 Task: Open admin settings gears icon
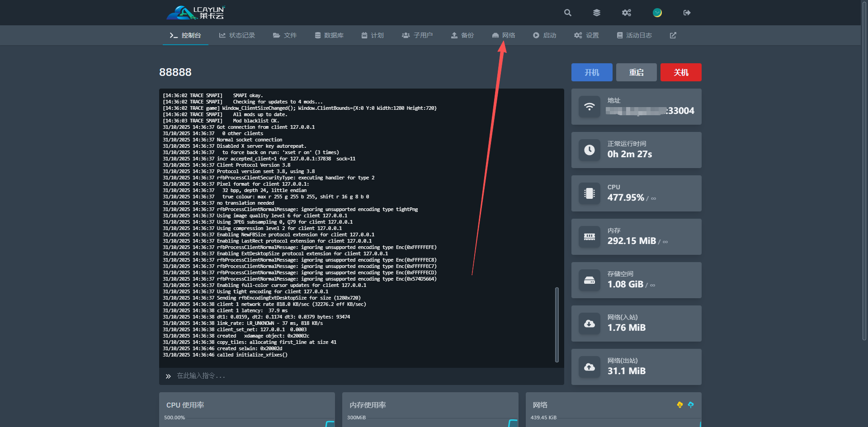pyautogui.click(x=626, y=13)
